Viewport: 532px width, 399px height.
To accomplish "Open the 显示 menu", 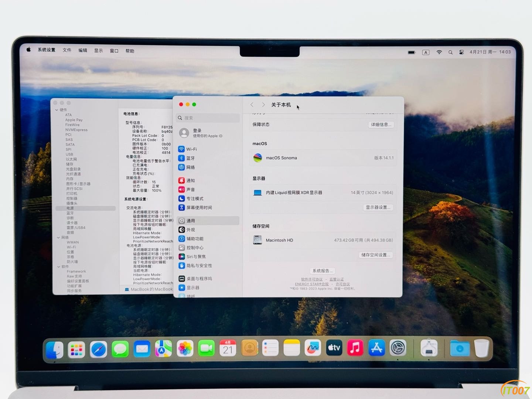I will pos(98,51).
